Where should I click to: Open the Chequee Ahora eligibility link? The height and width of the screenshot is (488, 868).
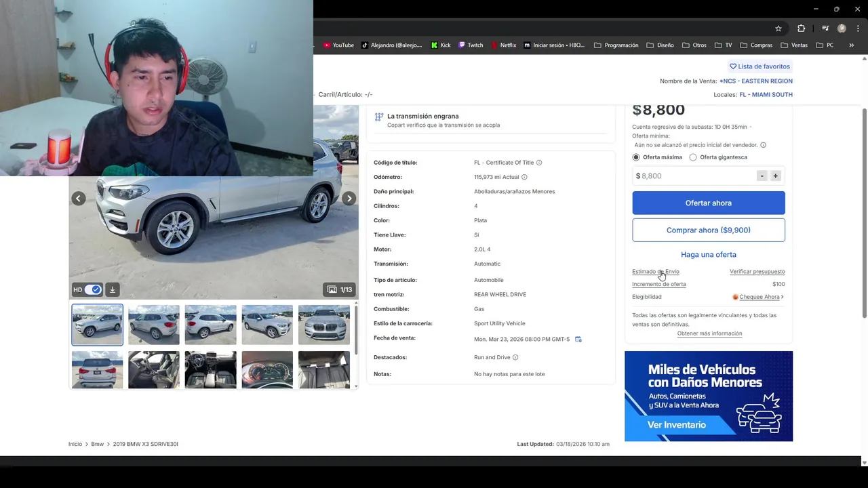pos(759,297)
